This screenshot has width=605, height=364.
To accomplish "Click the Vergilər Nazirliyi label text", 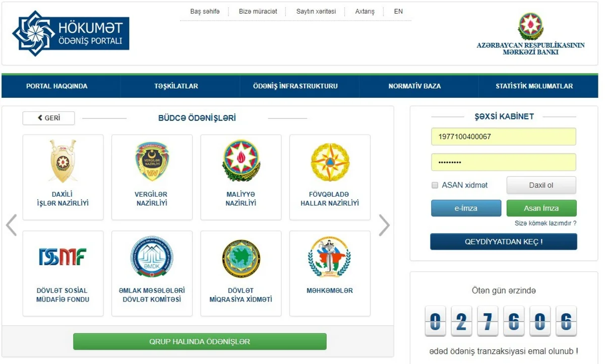I will coord(152,199).
